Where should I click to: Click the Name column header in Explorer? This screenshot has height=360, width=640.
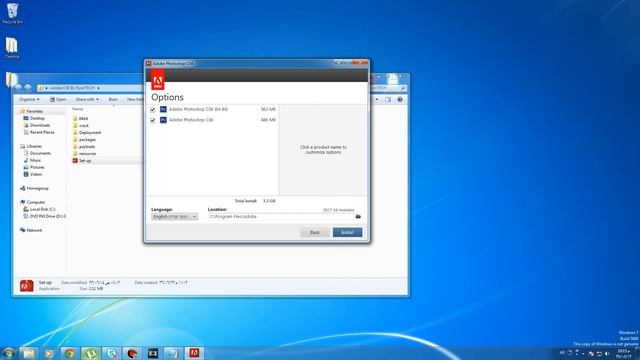point(78,109)
